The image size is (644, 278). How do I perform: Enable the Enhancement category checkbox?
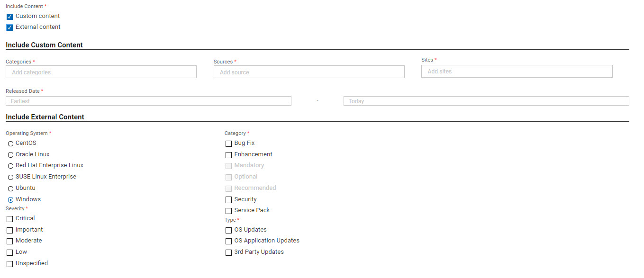click(229, 155)
